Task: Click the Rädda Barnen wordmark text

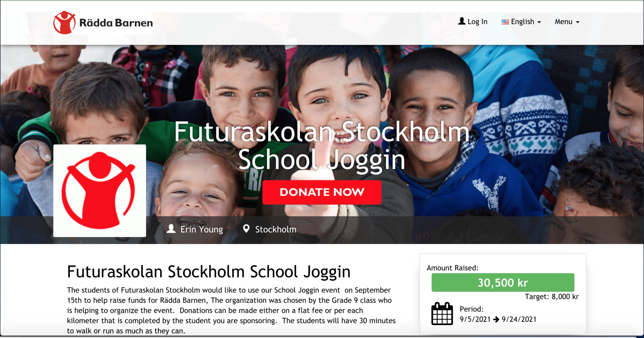Action: [116, 23]
